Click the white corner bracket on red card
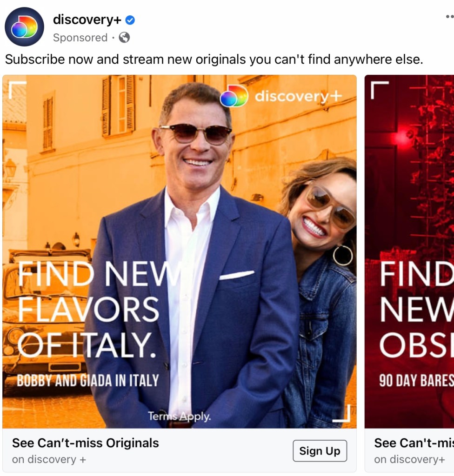The image size is (454, 476). pos(380,90)
